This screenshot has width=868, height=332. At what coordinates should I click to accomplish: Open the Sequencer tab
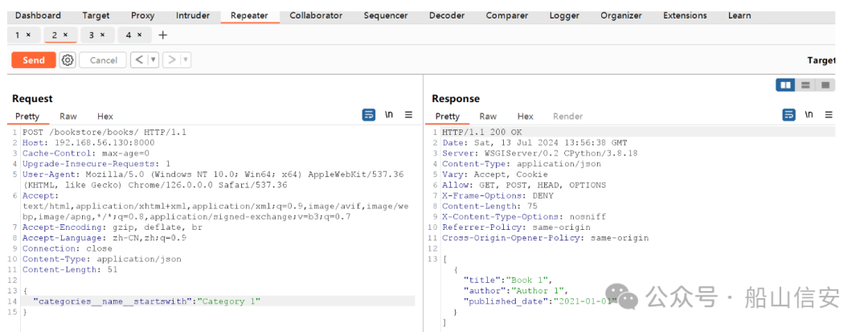click(386, 15)
